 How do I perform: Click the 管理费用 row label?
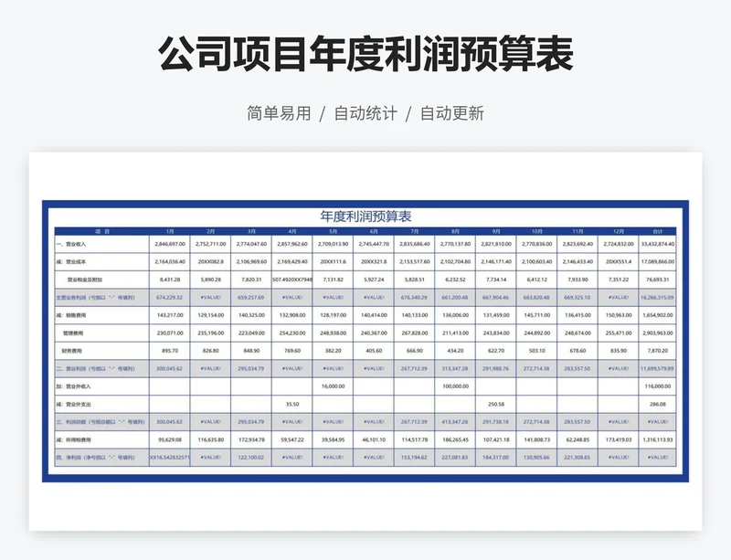(x=102, y=333)
